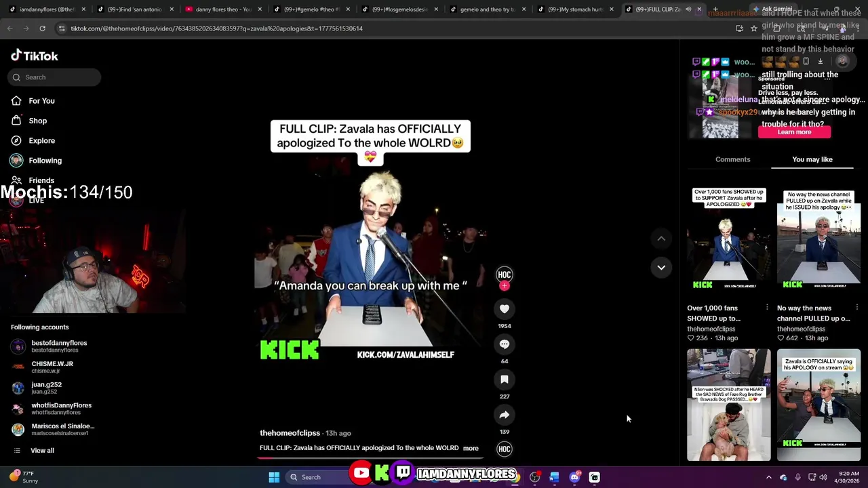Click the microphone tray icon
868x488 pixels.
tap(797, 477)
